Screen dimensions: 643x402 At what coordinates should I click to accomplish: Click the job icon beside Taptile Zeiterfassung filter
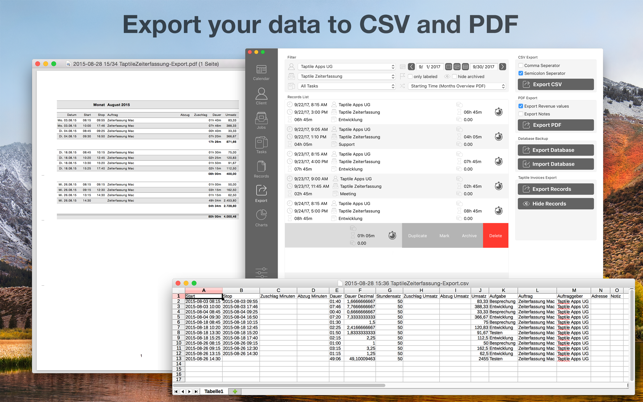click(x=291, y=76)
